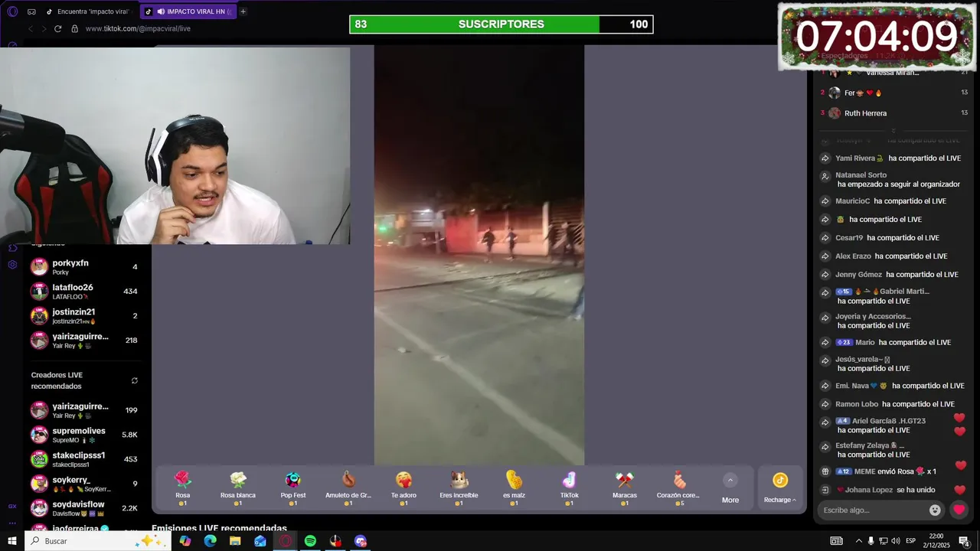Send the Pop Fest gift
This screenshot has height=551, width=980.
coord(293,488)
